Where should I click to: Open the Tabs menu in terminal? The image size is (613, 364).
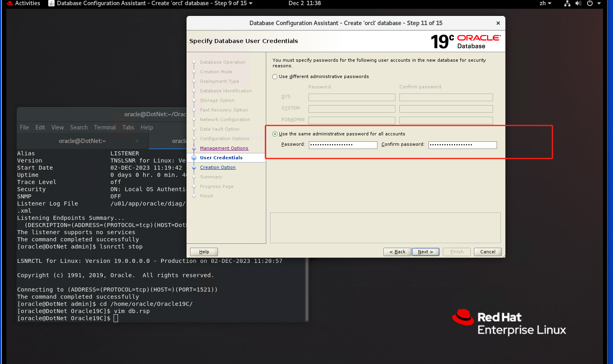(x=128, y=127)
